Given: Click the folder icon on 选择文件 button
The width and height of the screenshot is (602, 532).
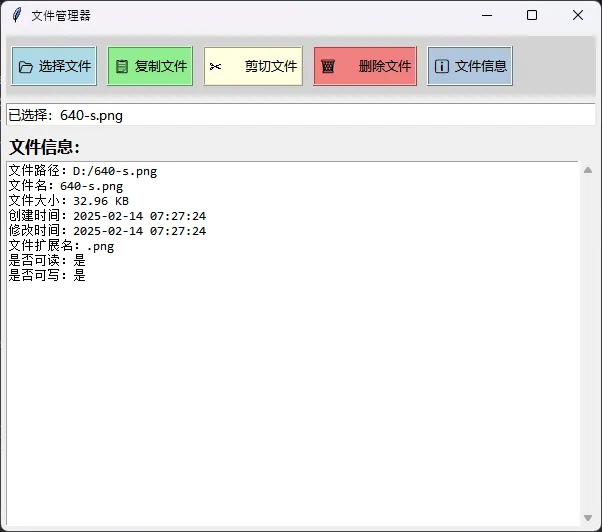Looking at the screenshot, I should point(25,66).
